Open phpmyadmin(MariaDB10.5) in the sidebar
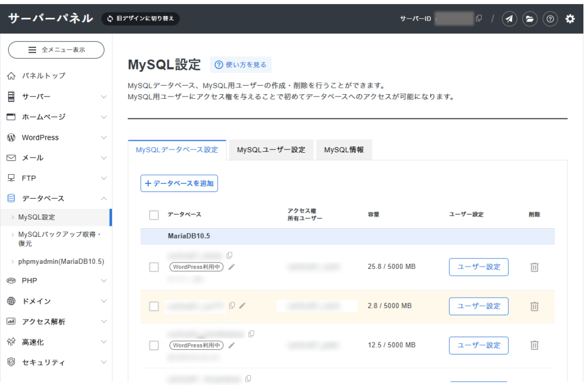The image size is (588, 385). tap(61, 261)
